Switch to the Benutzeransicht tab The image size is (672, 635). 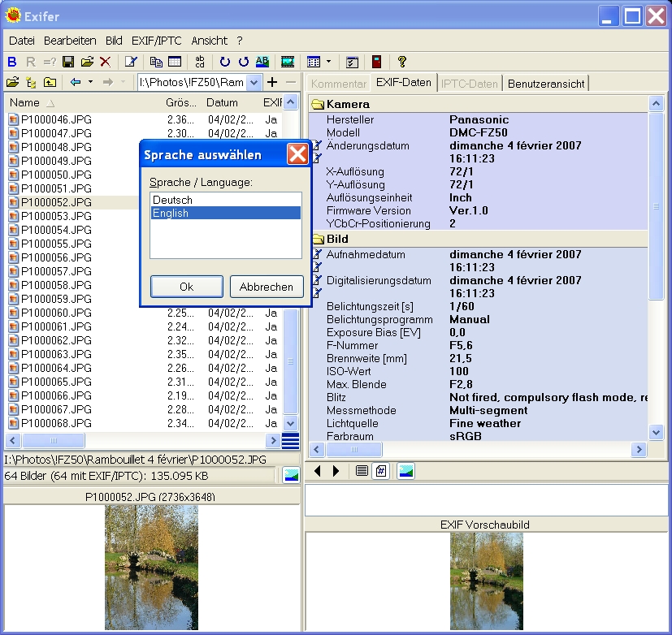click(544, 83)
